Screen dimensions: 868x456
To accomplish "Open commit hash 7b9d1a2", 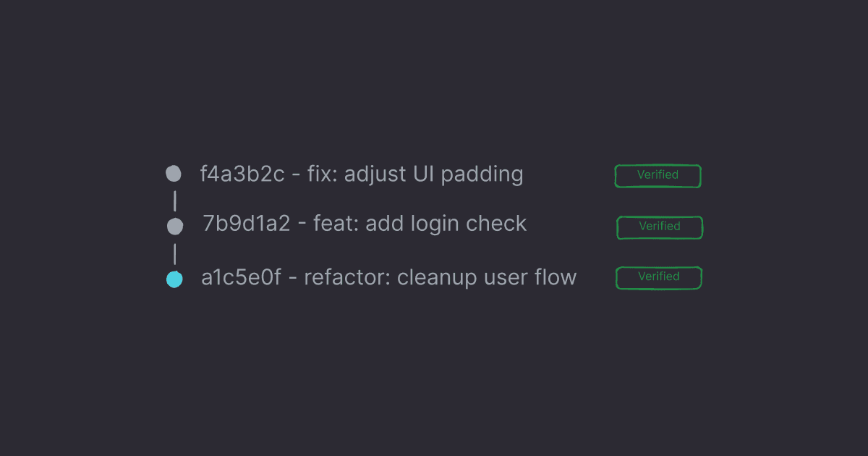I will (x=246, y=224).
